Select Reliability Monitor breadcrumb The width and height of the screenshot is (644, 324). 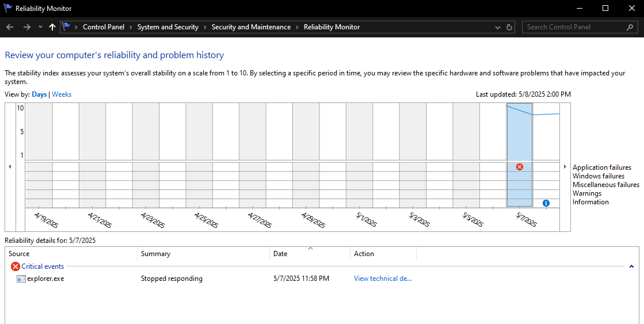tap(331, 27)
